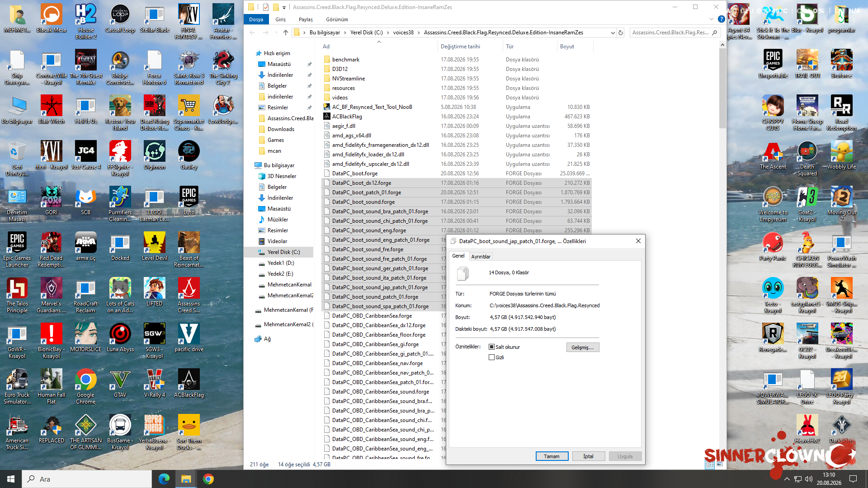The height and width of the screenshot is (488, 868).
Task: Sort by Değiştirme tarihi column header
Action: click(x=470, y=47)
